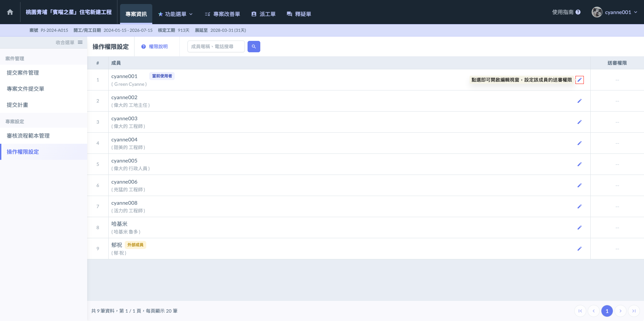
Task: Go to the previous page
Action: click(x=594, y=311)
